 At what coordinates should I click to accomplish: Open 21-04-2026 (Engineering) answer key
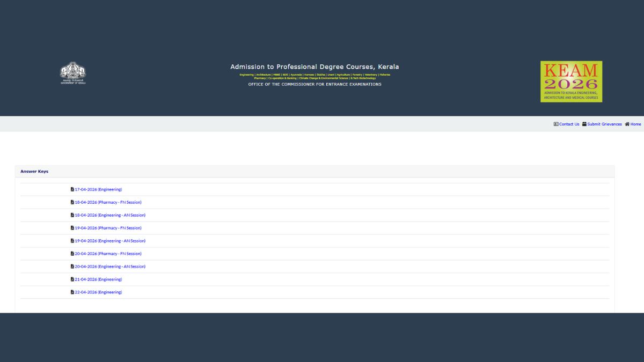pos(98,279)
